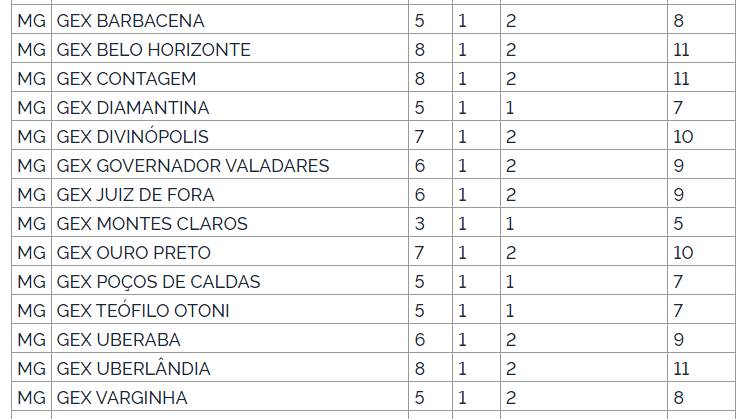
Task: Select the MG cell beside GEX BARBACENA
Action: [x=31, y=20]
